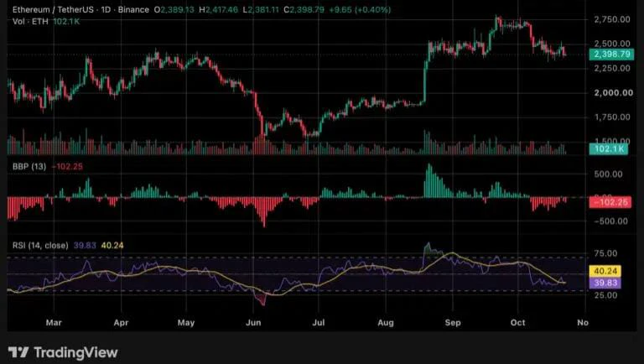Click the Jul label on time axis
The height and width of the screenshot is (364, 644).
coord(319,323)
